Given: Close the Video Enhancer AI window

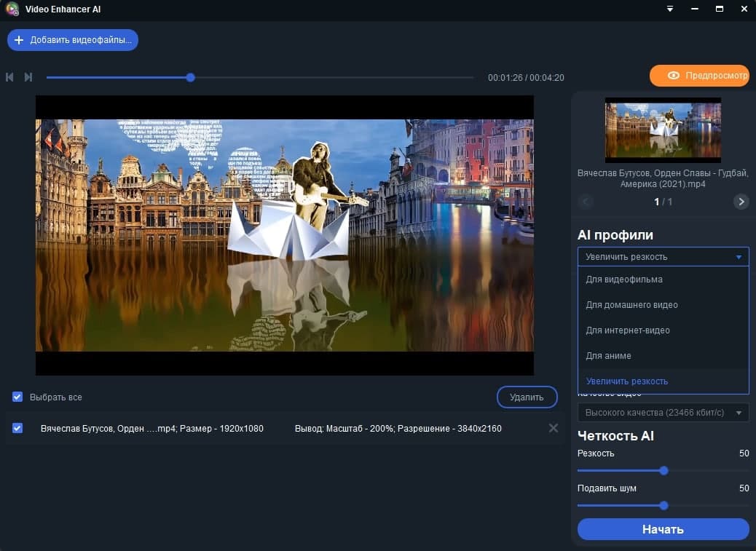Looking at the screenshot, I should point(744,9).
